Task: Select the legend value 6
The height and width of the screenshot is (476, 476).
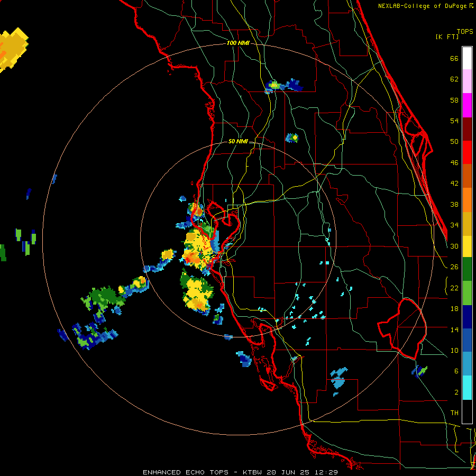Action: click(456, 371)
